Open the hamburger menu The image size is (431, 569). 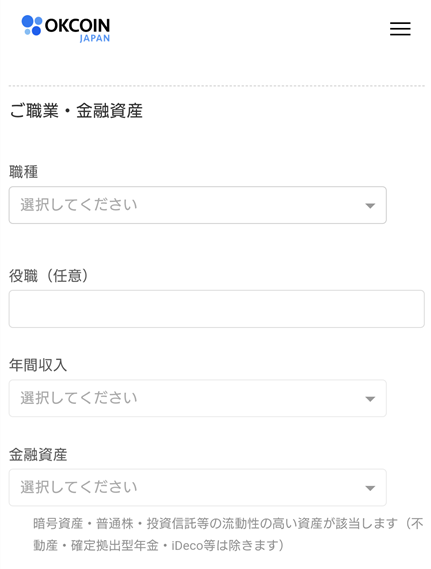pyautogui.click(x=400, y=29)
